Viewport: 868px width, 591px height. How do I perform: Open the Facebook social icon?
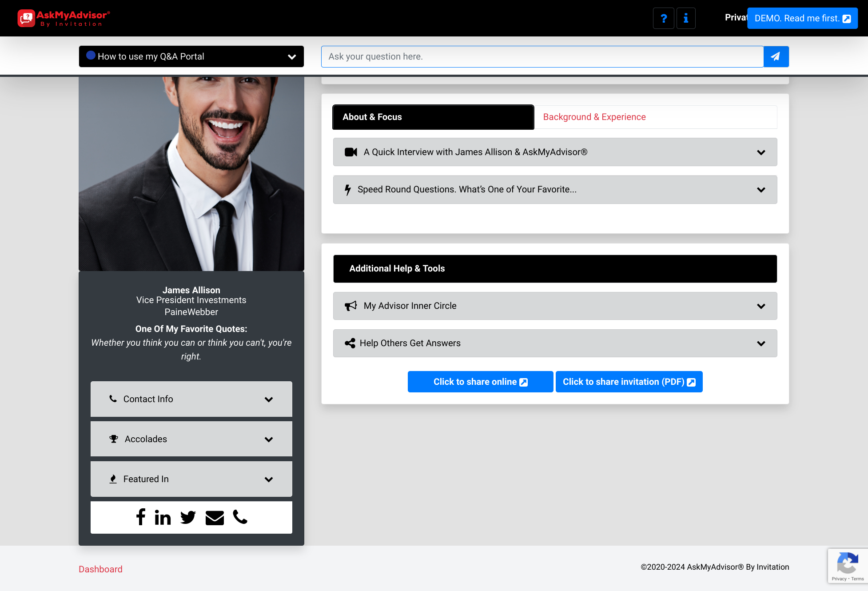click(141, 517)
